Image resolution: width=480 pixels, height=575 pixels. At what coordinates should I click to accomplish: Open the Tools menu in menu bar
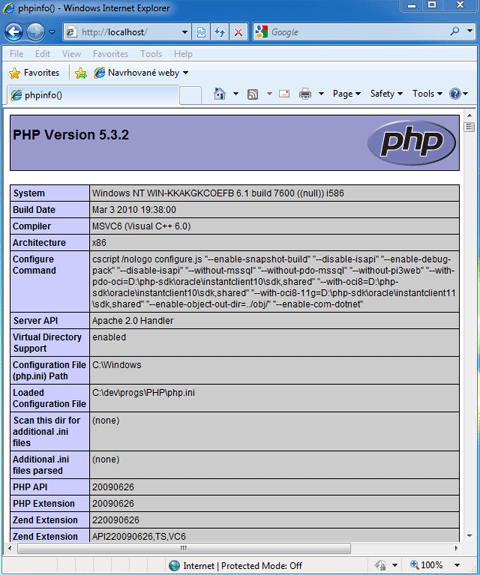coord(151,54)
